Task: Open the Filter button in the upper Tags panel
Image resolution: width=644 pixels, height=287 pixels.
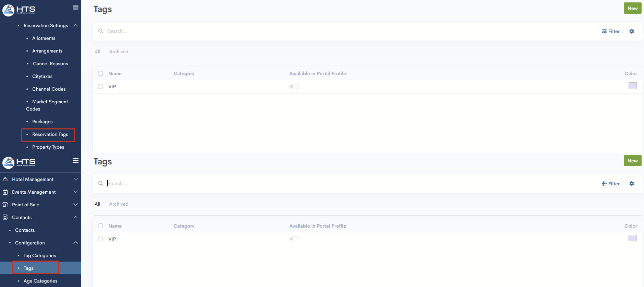Action: tap(610, 31)
